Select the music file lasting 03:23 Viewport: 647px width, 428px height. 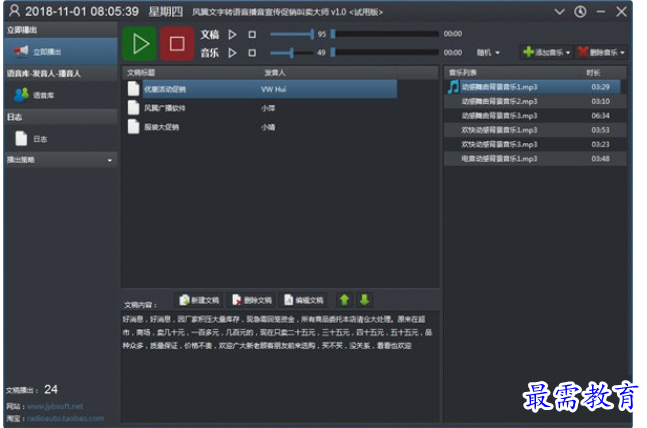click(x=535, y=144)
